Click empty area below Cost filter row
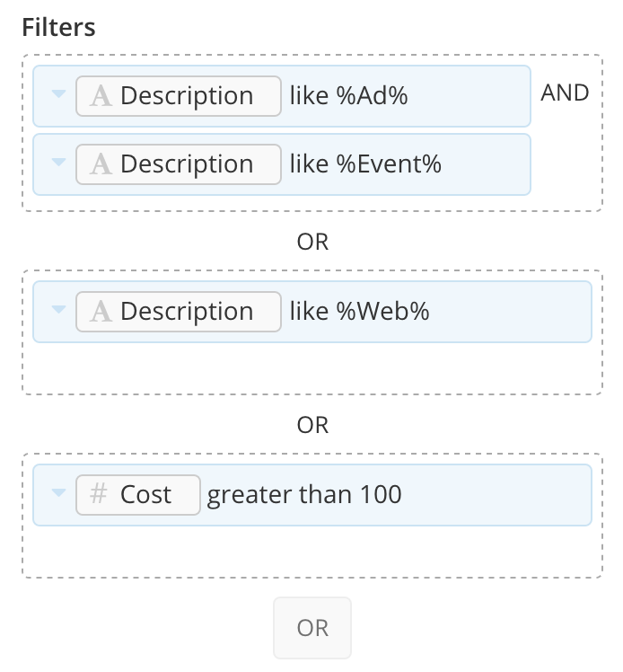 312,551
